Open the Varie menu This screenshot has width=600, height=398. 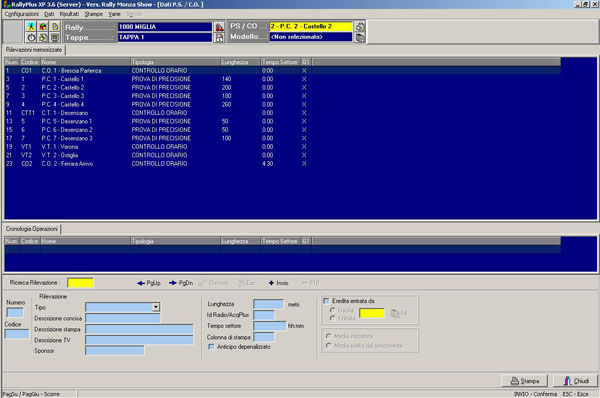pos(114,14)
